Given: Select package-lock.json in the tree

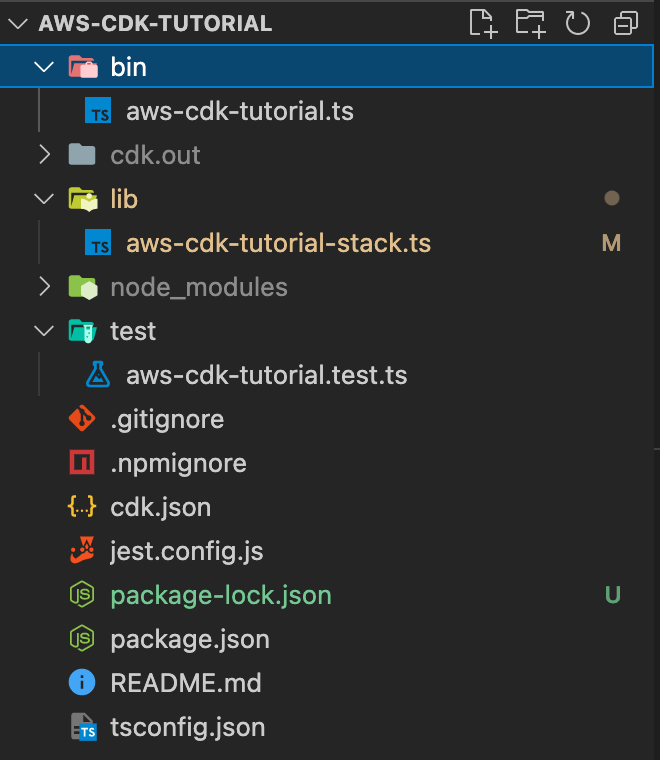Looking at the screenshot, I should coord(220,595).
